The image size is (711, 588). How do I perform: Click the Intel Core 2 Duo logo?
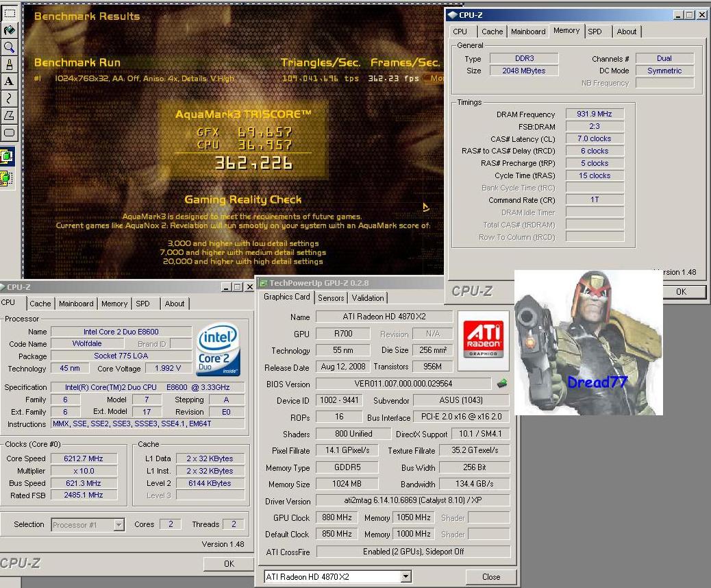pos(218,350)
